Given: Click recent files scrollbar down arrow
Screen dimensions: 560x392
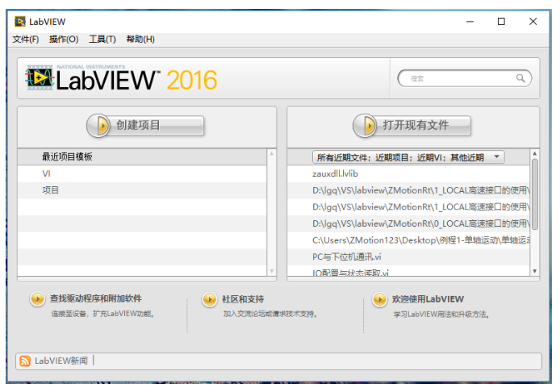Looking at the screenshot, I should point(535,271).
